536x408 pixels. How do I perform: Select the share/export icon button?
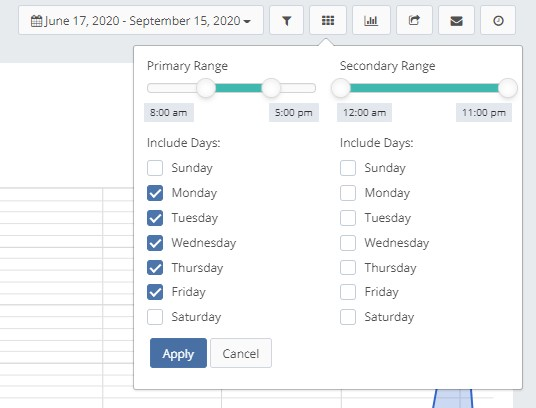click(x=414, y=21)
